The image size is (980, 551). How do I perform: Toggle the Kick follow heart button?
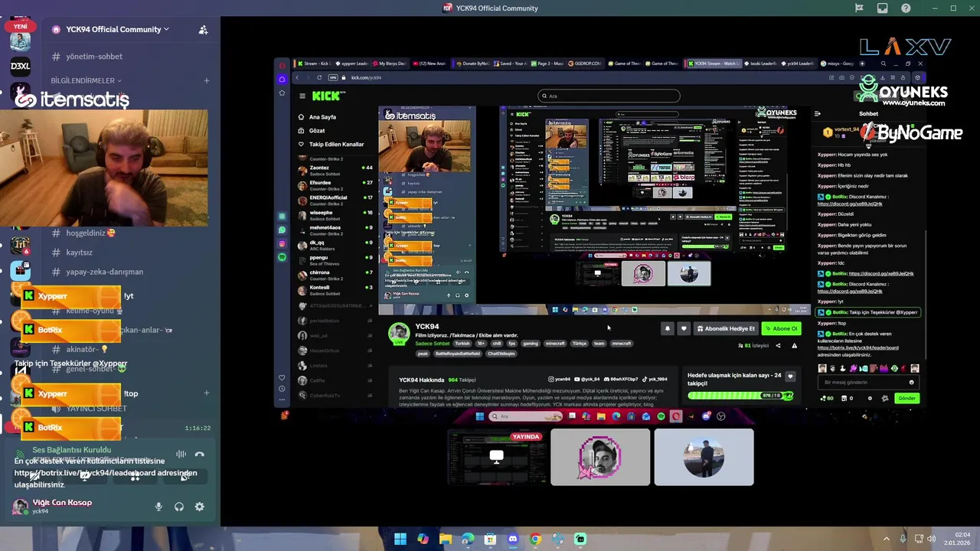click(x=684, y=328)
